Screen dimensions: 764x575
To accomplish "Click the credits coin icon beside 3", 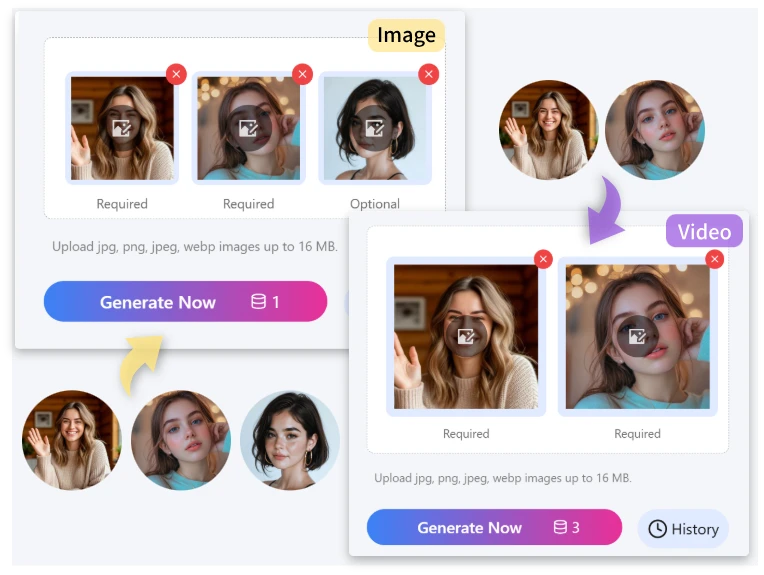I will click(x=560, y=527).
